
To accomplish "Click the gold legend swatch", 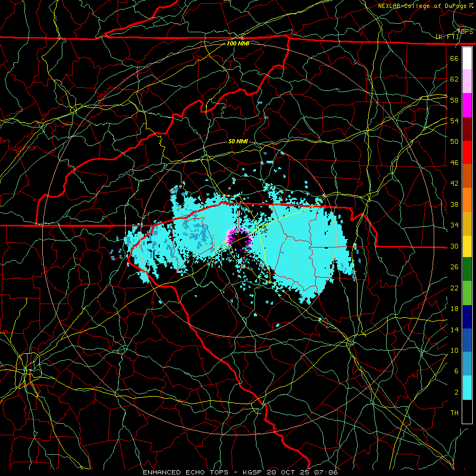I will pyautogui.click(x=467, y=224).
